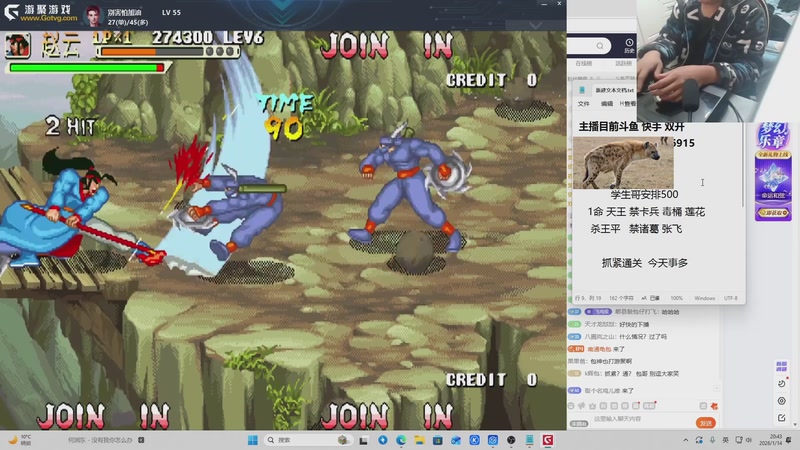
Task: Click the chat message '好快的下播'
Action: coord(634,324)
